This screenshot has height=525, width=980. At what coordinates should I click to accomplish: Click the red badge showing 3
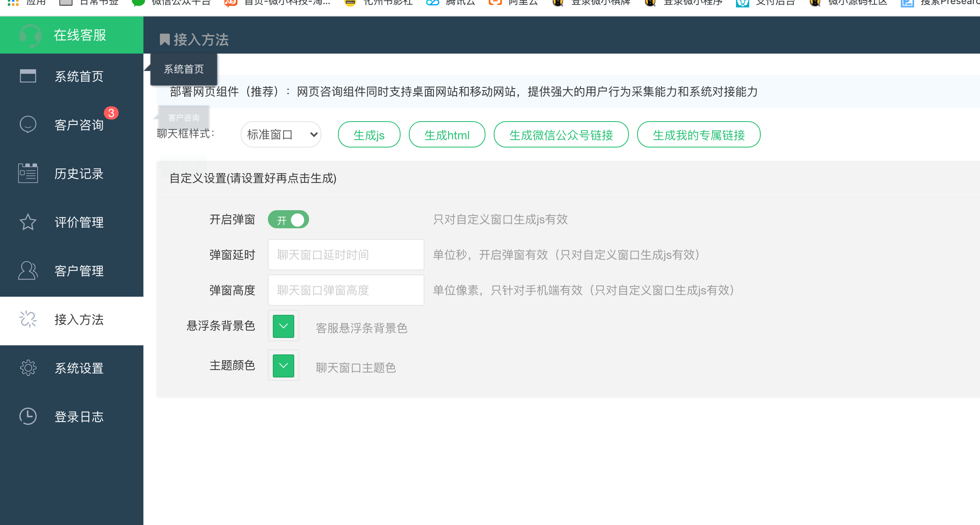(111, 113)
